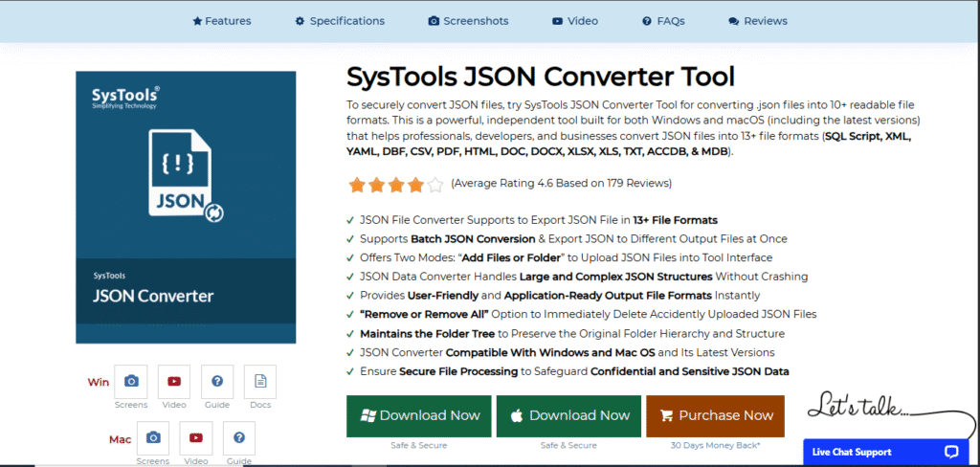Image resolution: width=980 pixels, height=467 pixels.
Task: Click the JSON Converter product box image
Action: [x=186, y=207]
